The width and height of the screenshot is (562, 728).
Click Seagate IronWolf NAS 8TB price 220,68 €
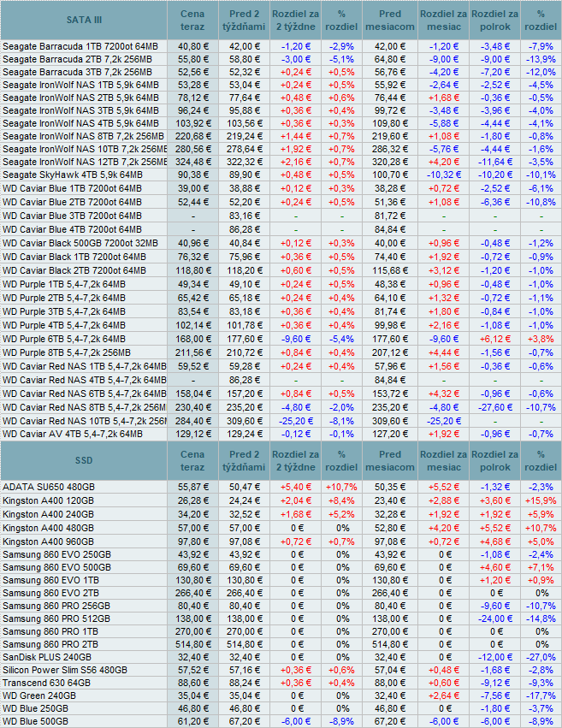(x=193, y=137)
